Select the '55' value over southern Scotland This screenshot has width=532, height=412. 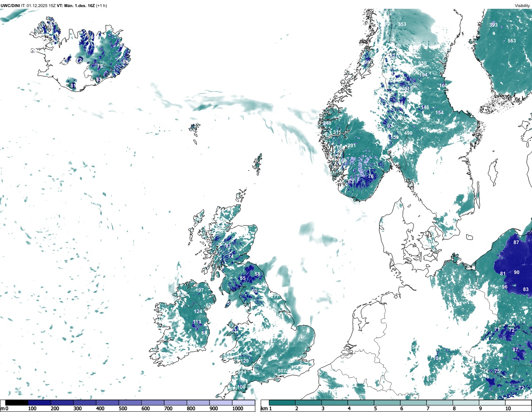[243, 278]
